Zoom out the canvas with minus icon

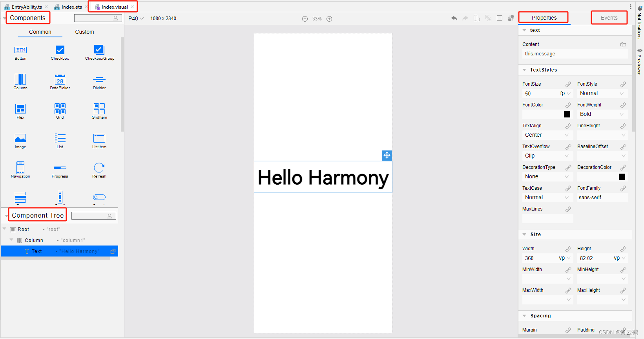coord(305,19)
